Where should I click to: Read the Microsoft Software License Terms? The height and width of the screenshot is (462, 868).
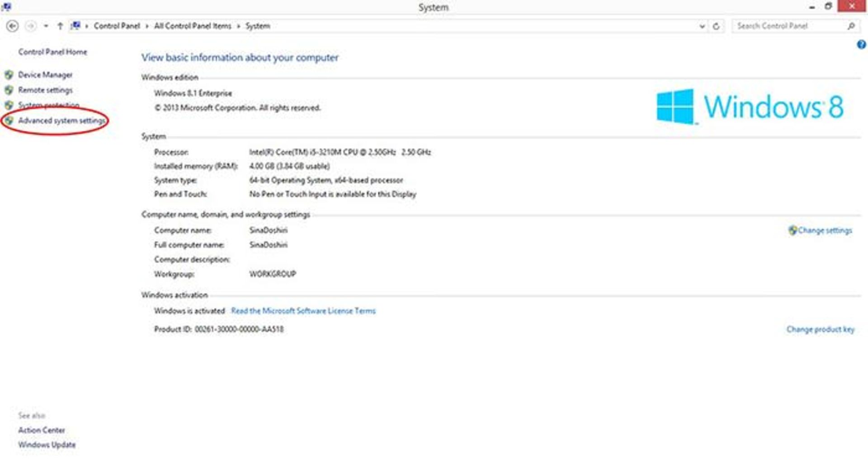(303, 311)
